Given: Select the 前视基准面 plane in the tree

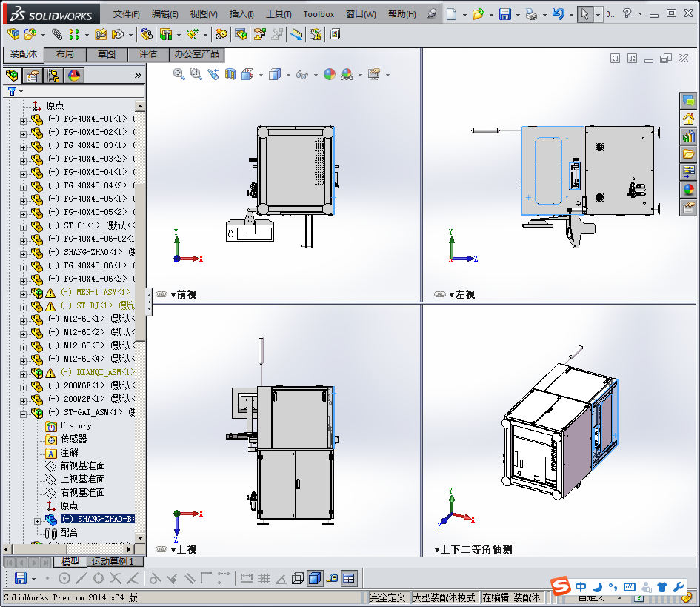Looking at the screenshot, I should [82, 466].
